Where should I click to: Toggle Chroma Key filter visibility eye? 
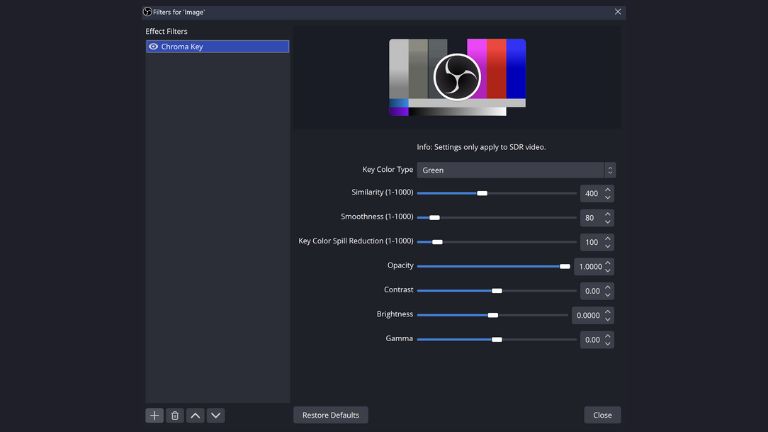(153, 47)
